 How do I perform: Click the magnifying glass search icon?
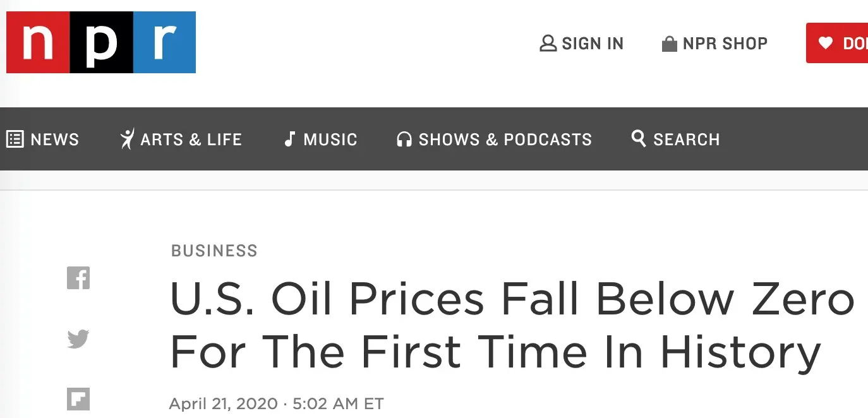pos(639,138)
